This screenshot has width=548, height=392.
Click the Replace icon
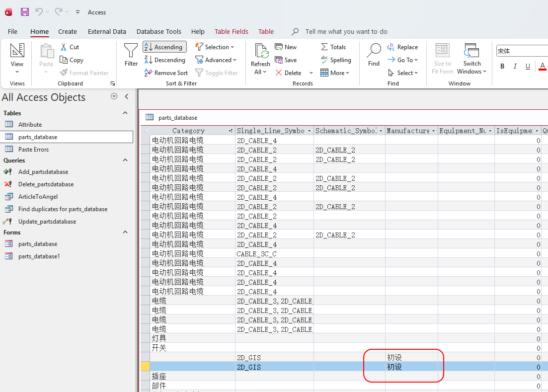(x=391, y=47)
